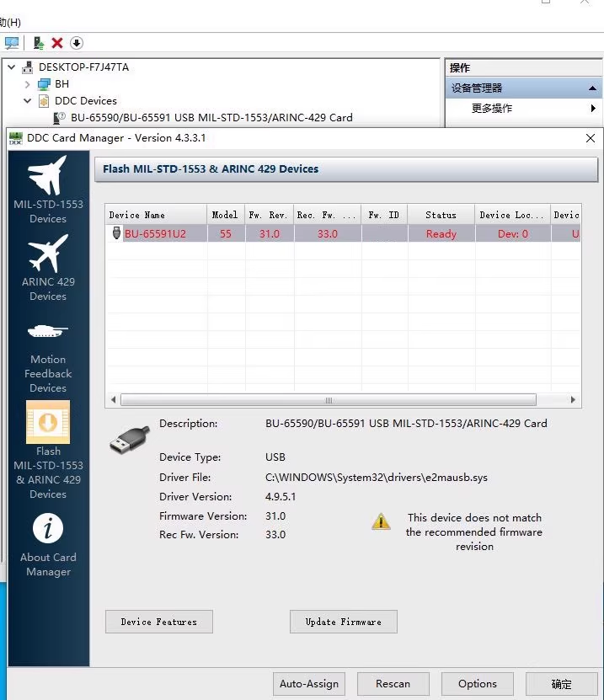604x700 pixels.
Task: Sort by Device Name column header
Action: point(156,215)
